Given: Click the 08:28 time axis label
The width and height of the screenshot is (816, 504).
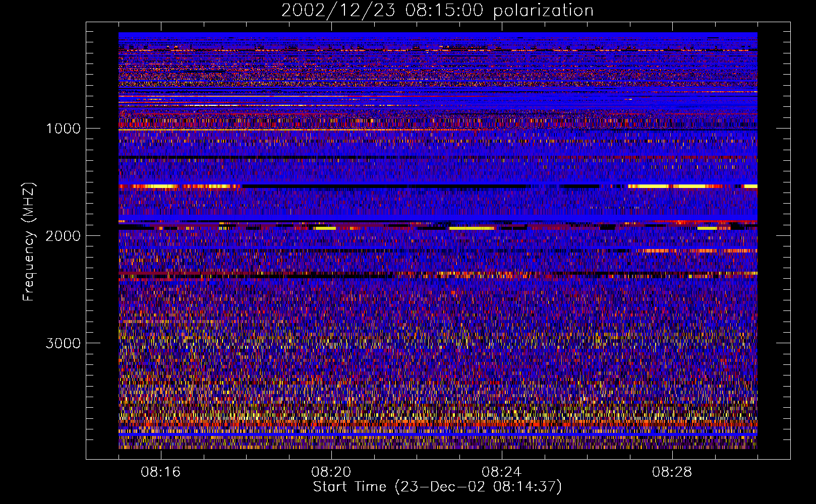Looking at the screenshot, I should tap(672, 472).
